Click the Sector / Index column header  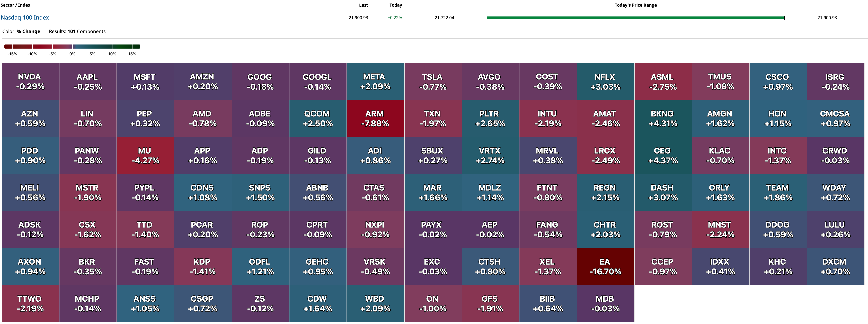tap(15, 5)
